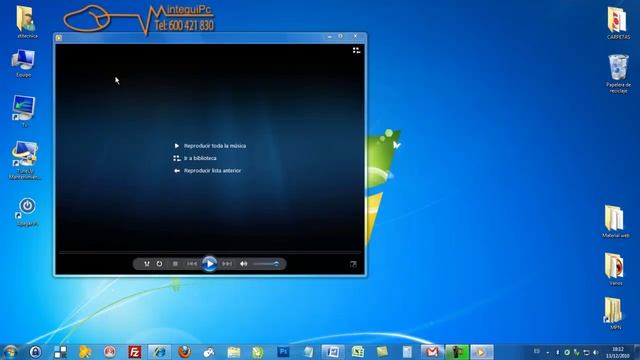Toggle repeat mode in Media Player
This screenshot has height=360, width=640.
159,264
